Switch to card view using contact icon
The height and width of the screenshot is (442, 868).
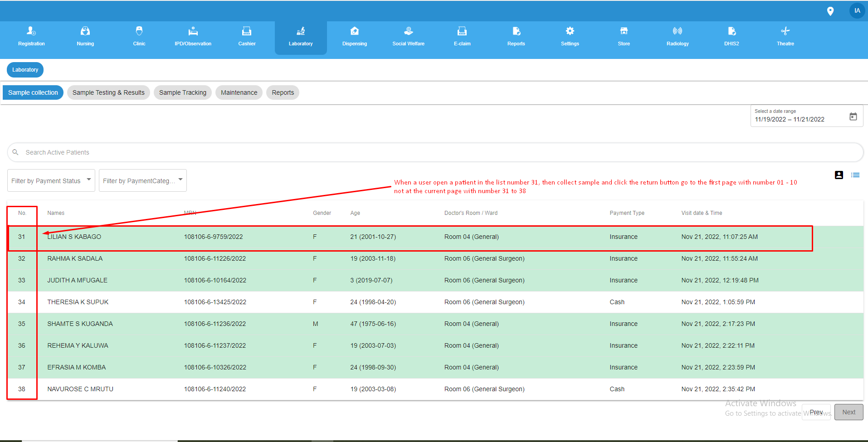pos(839,175)
